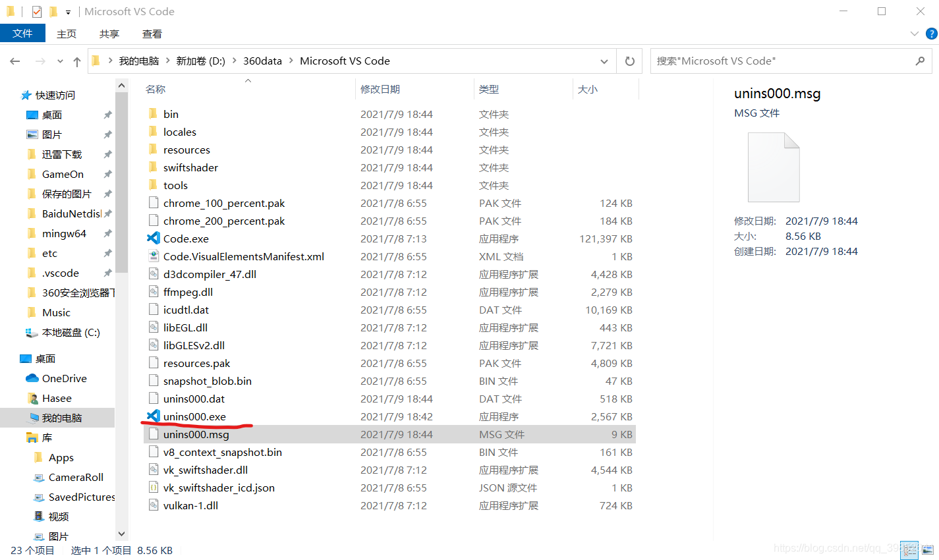Switch to details view layout icon

tap(909, 550)
